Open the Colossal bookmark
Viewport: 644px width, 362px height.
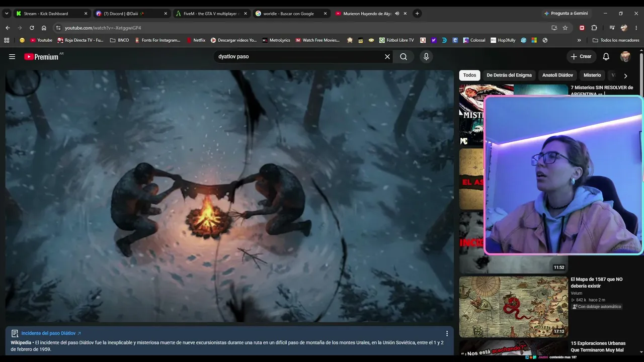pos(474,40)
